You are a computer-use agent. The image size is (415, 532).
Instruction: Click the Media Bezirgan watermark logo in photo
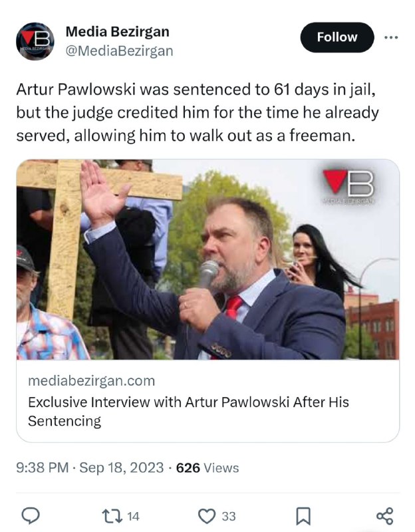(x=348, y=188)
